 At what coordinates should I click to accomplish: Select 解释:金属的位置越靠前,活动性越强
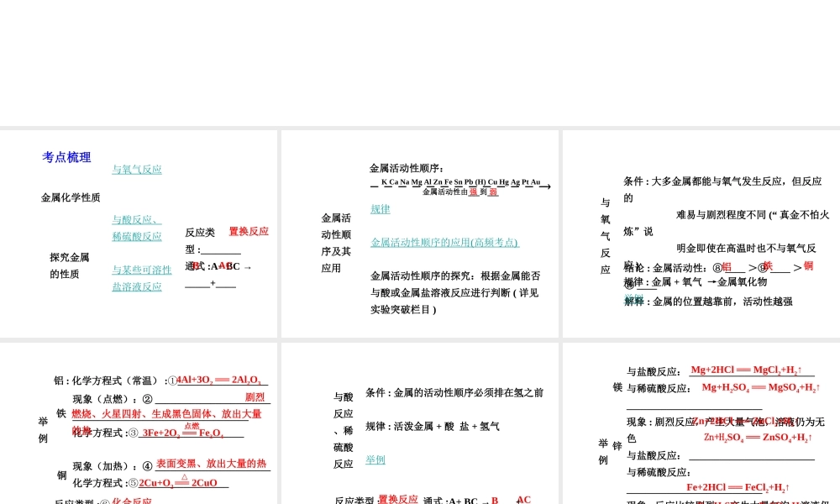click(x=708, y=302)
